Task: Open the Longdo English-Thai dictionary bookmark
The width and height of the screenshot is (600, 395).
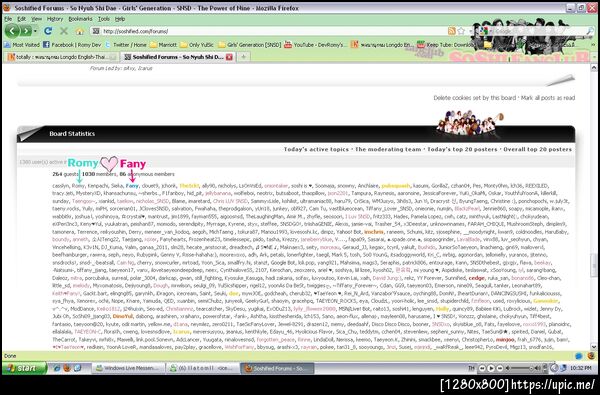Action: (x=382, y=45)
